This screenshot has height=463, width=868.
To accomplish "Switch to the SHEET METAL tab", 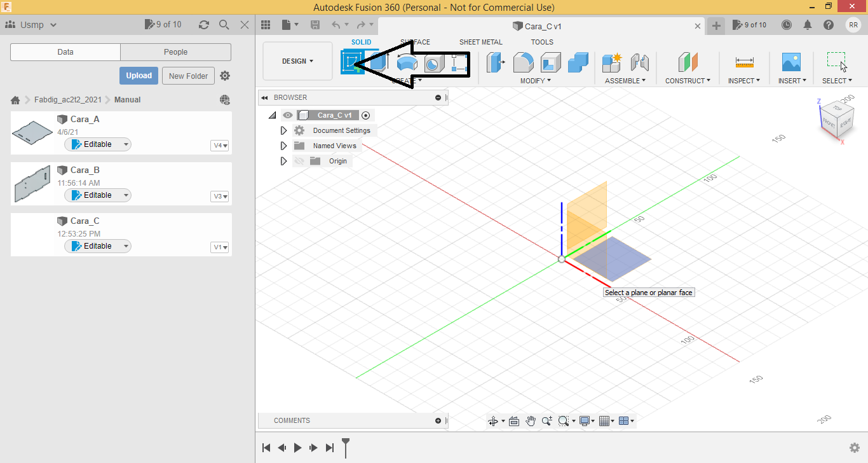I will (x=481, y=42).
